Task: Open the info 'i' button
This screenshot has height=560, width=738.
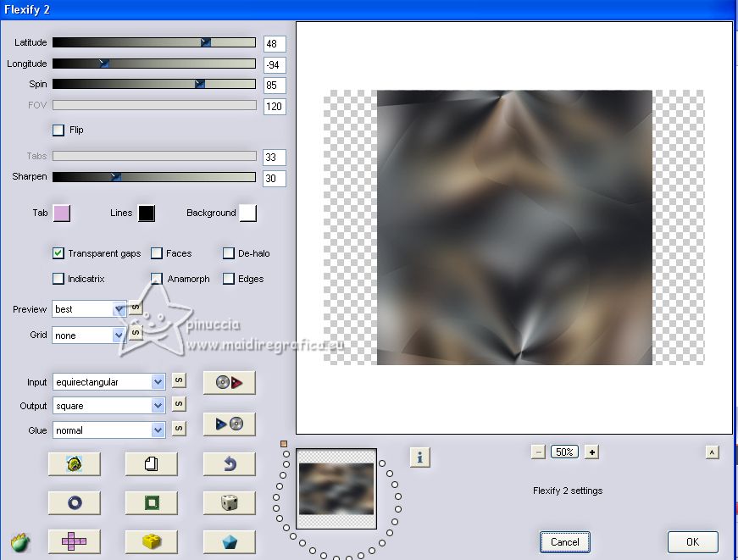Action: pos(419,457)
